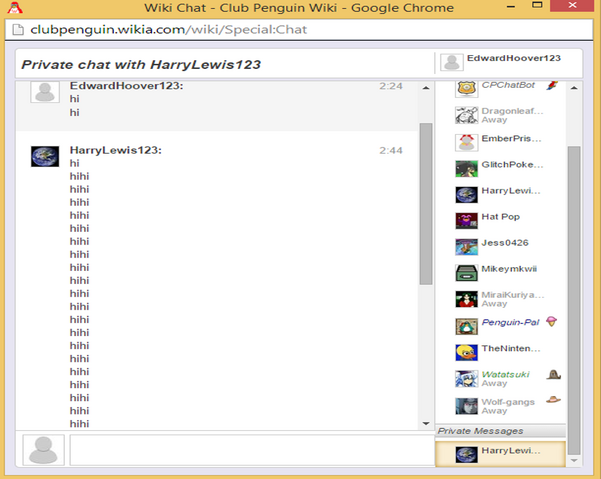Select TheNinten name in user list
This screenshot has height=479, width=601.
coord(511,349)
